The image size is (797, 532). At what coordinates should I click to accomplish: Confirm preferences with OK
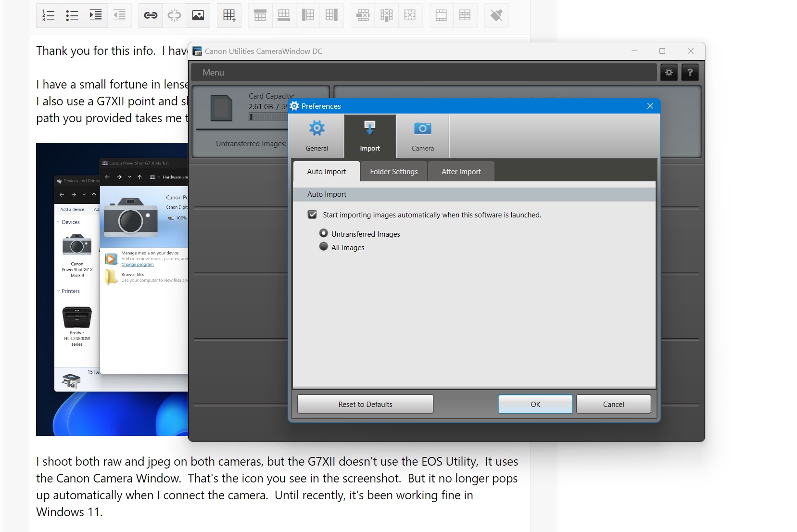click(x=535, y=404)
